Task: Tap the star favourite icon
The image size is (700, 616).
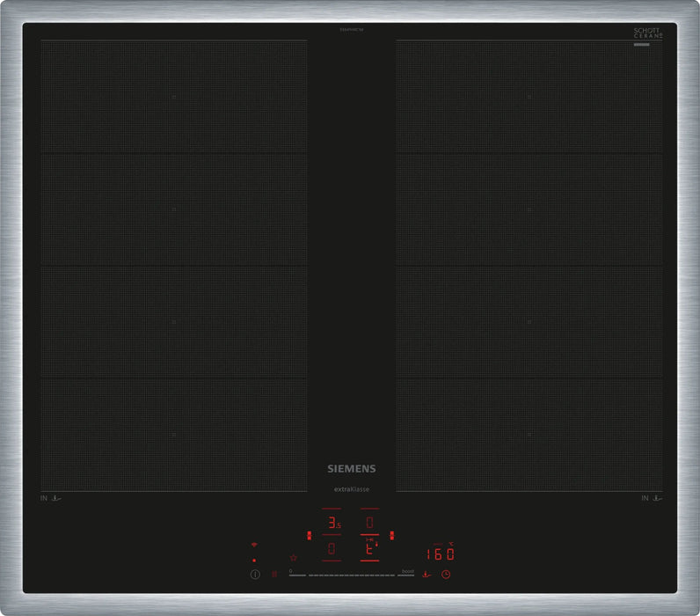Action: pyautogui.click(x=293, y=559)
